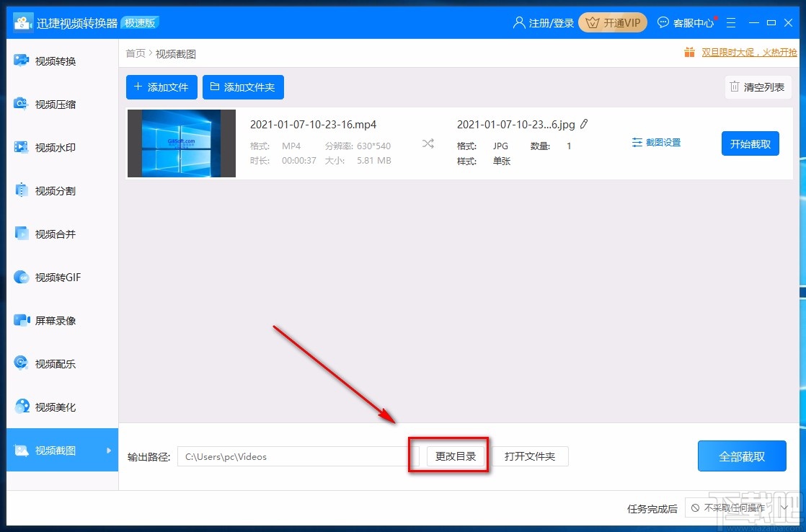
Task: Open the hamburger menu in title bar
Action: [731, 22]
